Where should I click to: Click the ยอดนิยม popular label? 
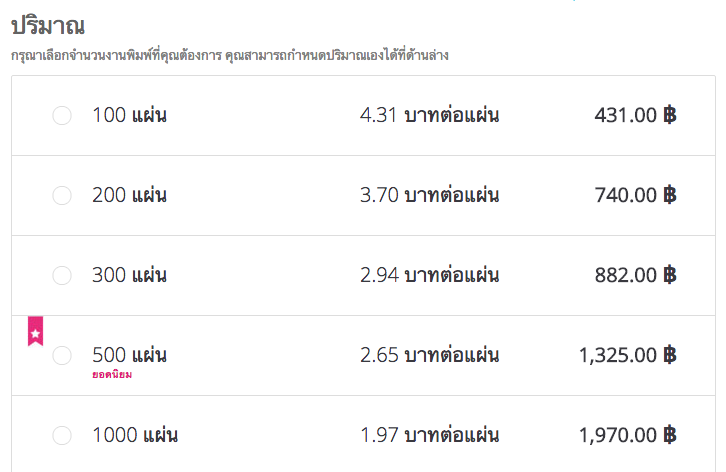coord(112,375)
